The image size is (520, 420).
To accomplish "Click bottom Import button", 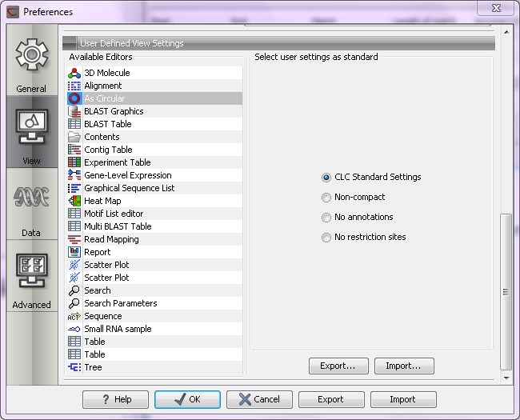I will click(x=403, y=399).
